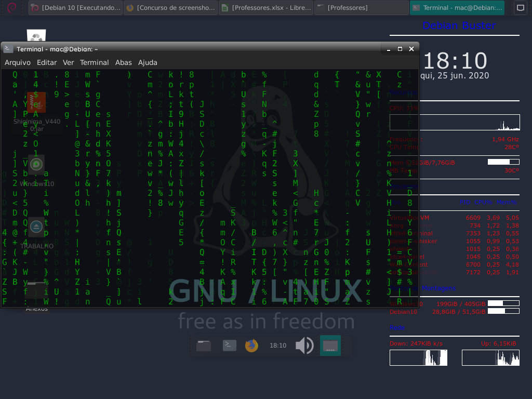Select the Terminal - mac@Debian taskbar button
The image size is (532, 399).
tap(457, 8)
